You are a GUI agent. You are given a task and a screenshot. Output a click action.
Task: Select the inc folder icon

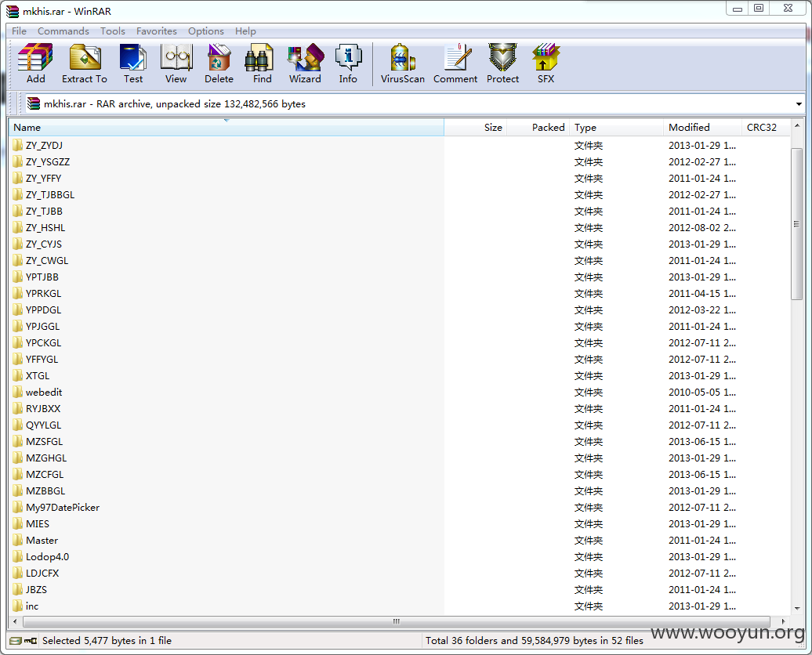[x=17, y=606]
